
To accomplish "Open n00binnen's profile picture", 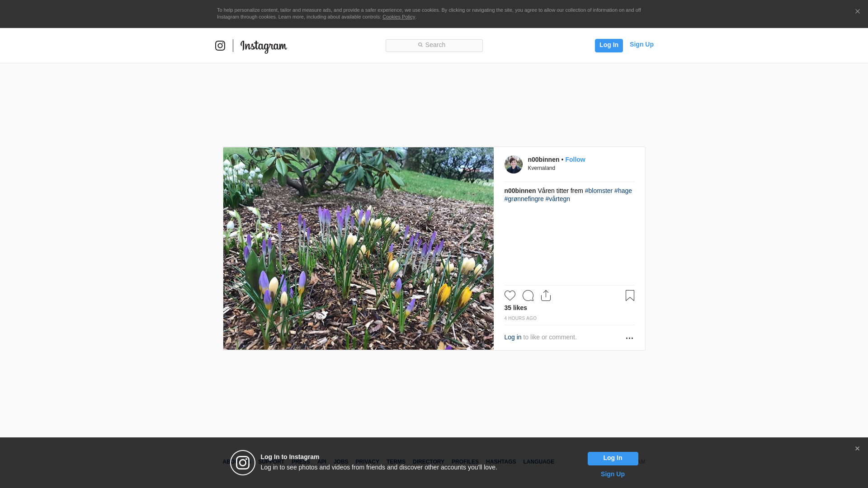I will [513, 164].
